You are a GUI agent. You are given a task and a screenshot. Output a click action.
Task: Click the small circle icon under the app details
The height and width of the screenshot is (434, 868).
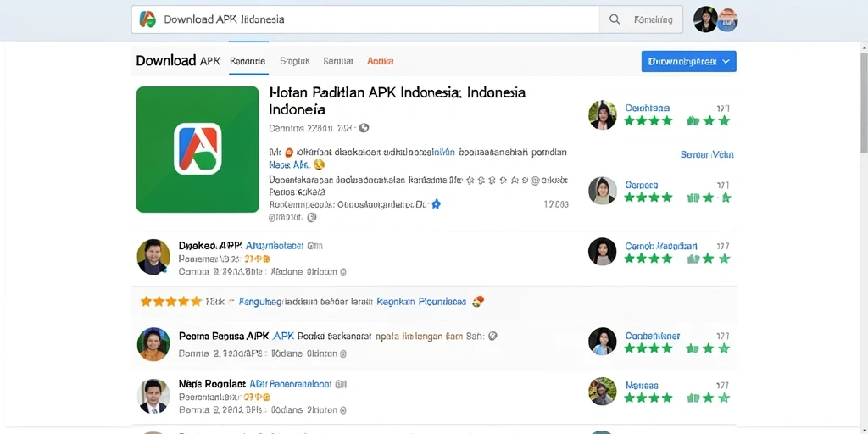click(312, 218)
